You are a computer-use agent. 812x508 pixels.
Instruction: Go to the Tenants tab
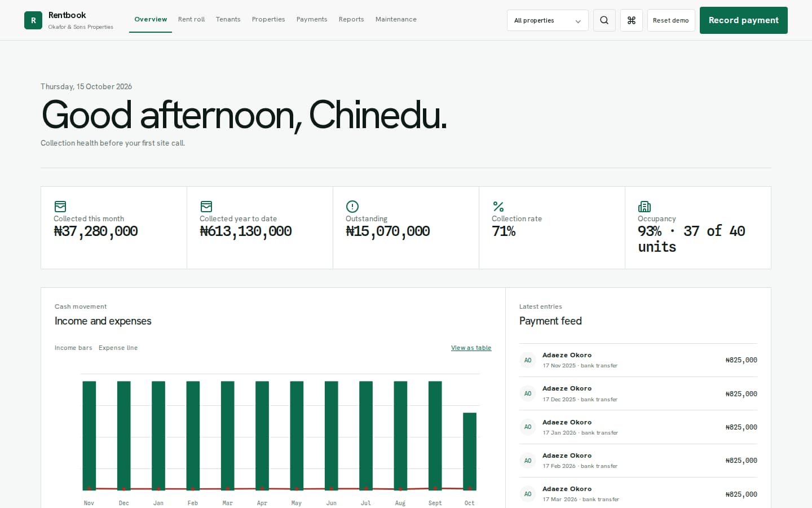click(x=228, y=19)
